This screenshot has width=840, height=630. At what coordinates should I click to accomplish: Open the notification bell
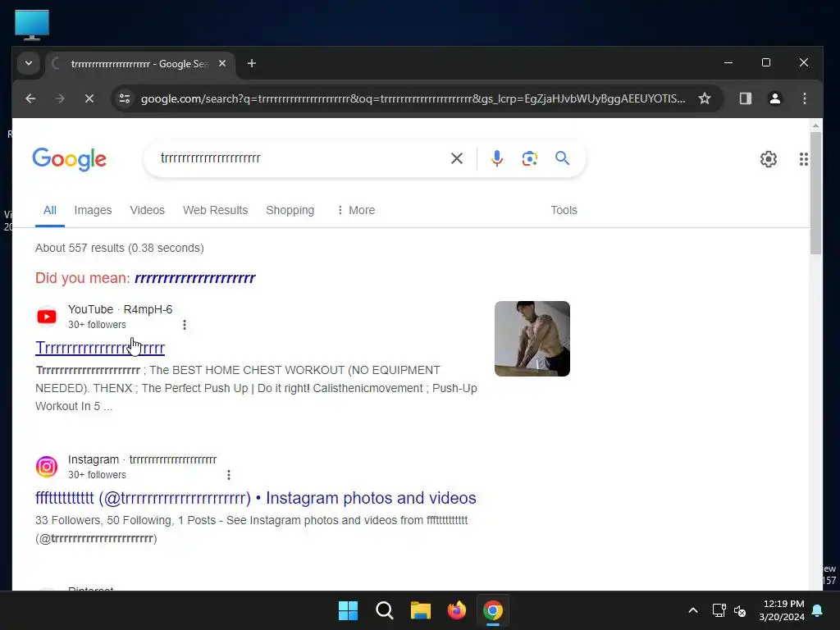pos(817,610)
